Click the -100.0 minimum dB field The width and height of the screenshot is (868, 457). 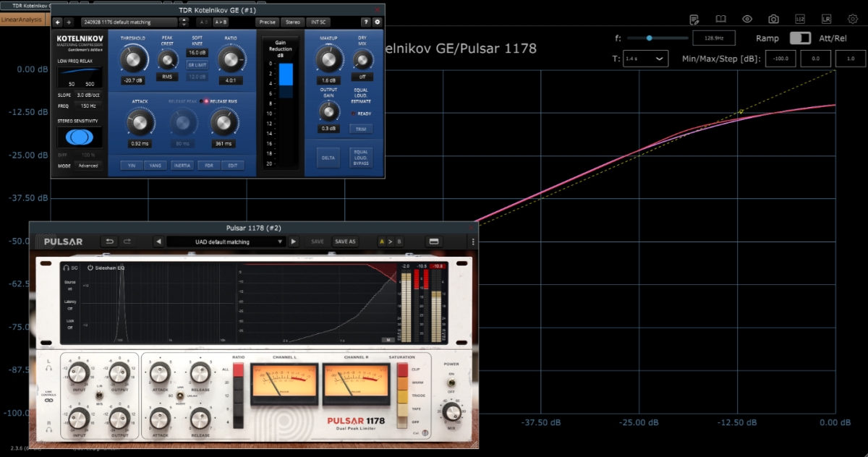[x=781, y=58]
